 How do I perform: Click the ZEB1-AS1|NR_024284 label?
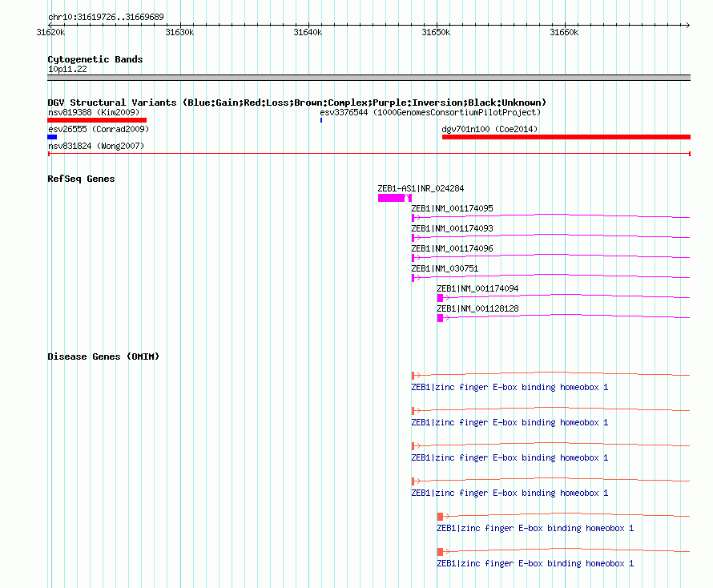point(421,188)
